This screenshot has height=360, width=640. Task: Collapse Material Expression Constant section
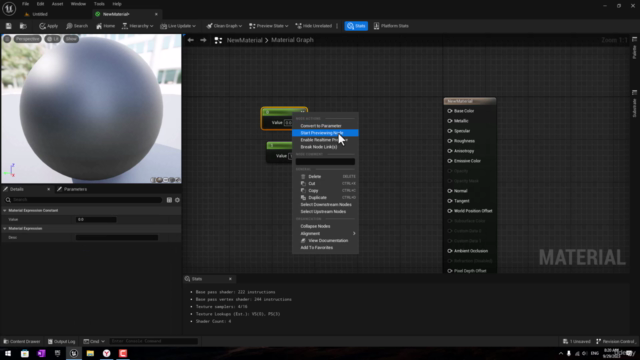(4, 211)
